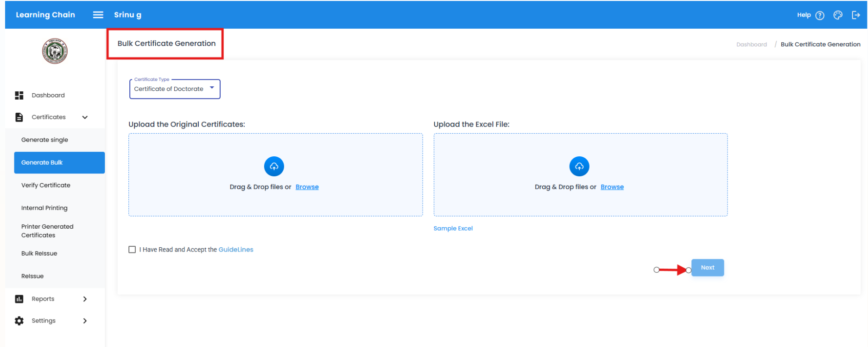Screen dimensions: 868x347
Task: Collapse the Certificates menu chevron
Action: [85, 117]
